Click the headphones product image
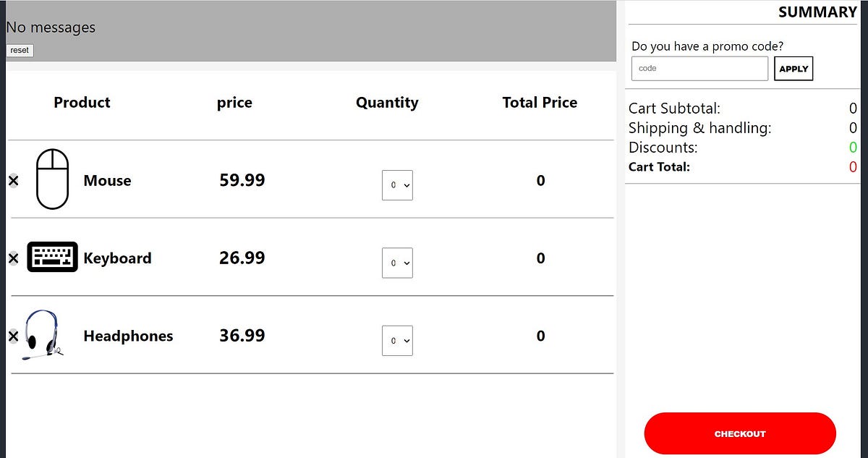This screenshot has width=868, height=458. [43, 335]
